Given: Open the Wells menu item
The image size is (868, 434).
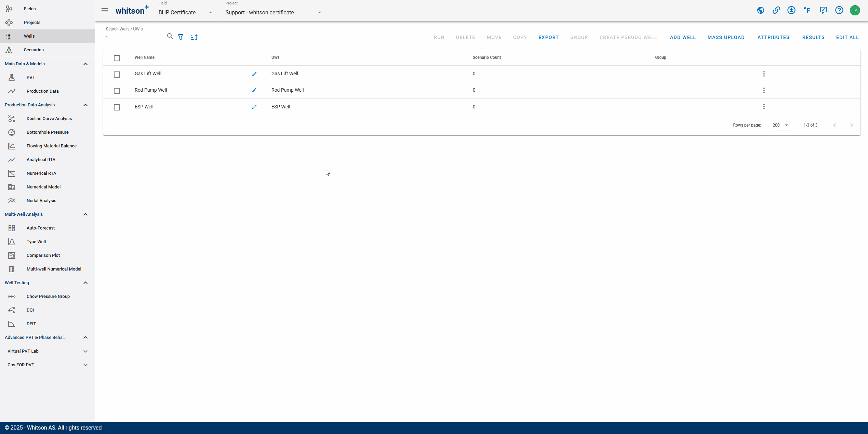Looking at the screenshot, I should tap(29, 36).
